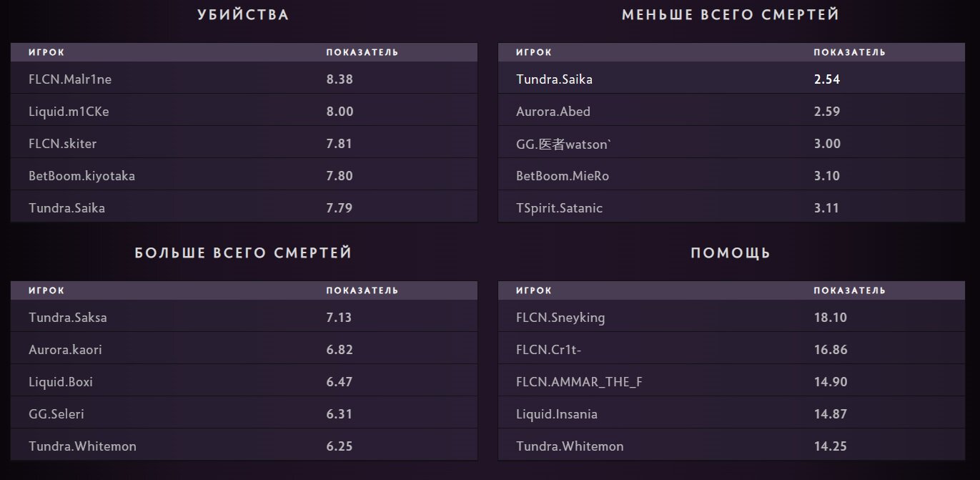This screenshot has height=480, width=980.
Task: Click GG.医者watson` player name
Action: coord(564,144)
